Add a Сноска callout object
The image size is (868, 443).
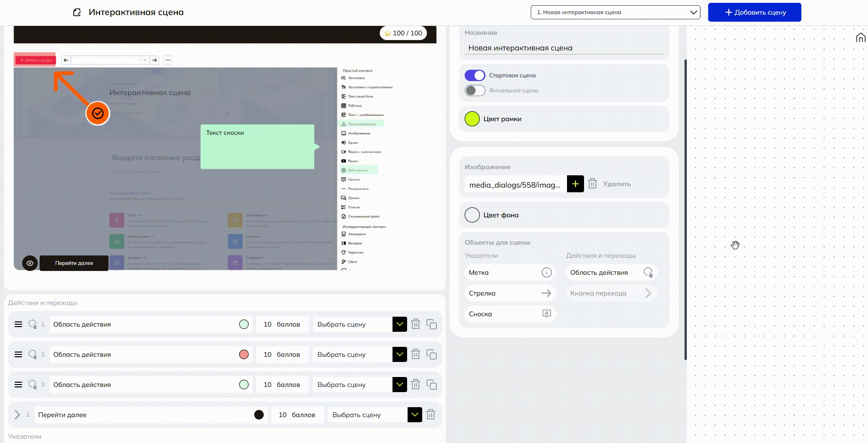click(510, 314)
